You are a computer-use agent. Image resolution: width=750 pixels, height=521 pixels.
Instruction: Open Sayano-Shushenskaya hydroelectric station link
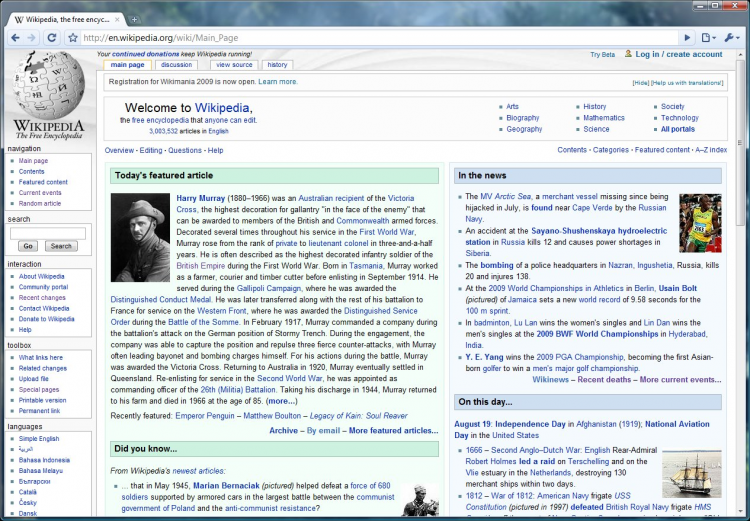[566, 236]
